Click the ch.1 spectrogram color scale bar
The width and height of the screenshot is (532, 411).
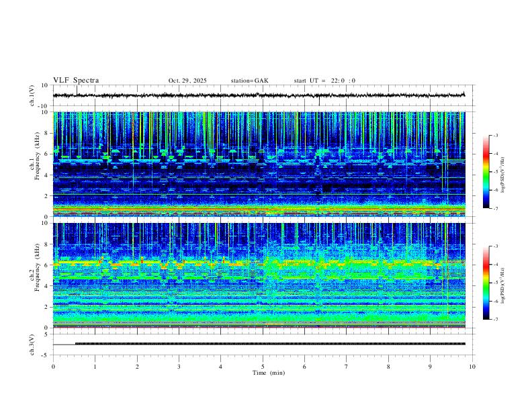[x=486, y=172]
